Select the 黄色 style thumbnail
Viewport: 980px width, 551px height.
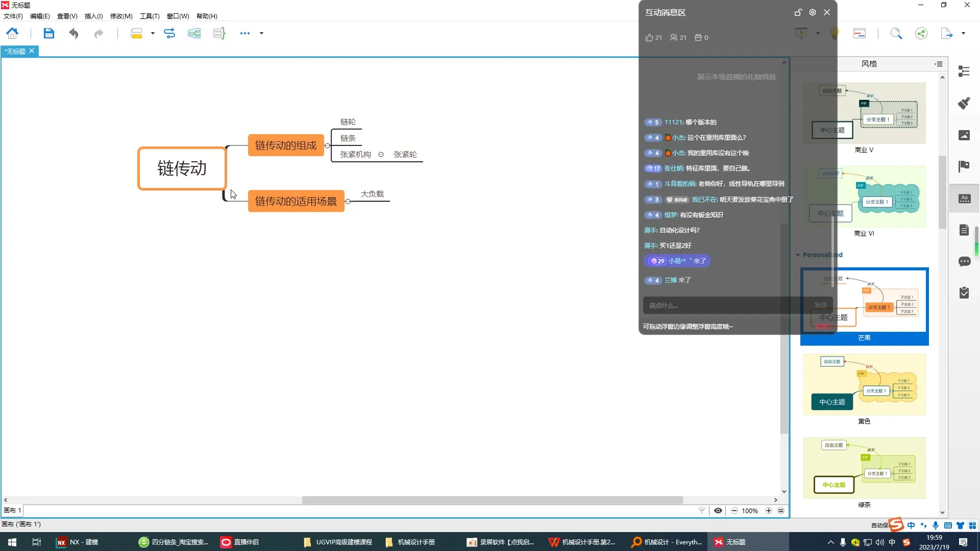(864, 385)
